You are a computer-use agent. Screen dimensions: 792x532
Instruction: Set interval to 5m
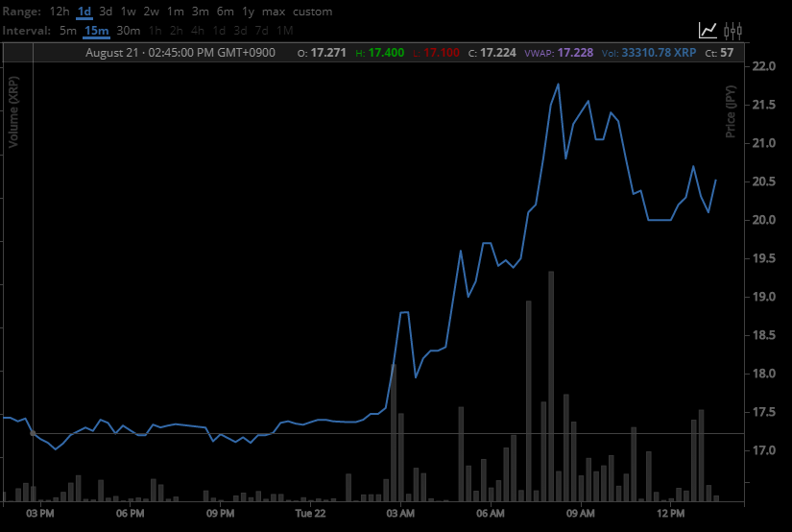tap(68, 31)
